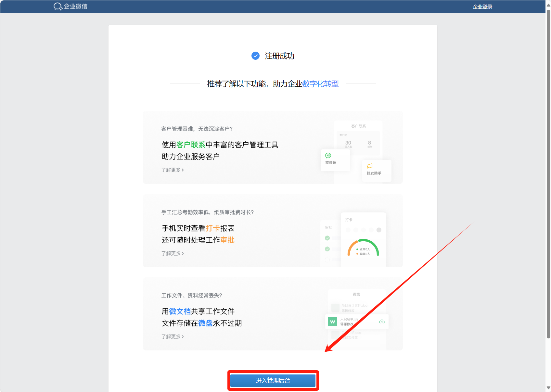The height and width of the screenshot is (392, 551).
Task: Open 了解更多 under customer contact section
Action: 173,170
